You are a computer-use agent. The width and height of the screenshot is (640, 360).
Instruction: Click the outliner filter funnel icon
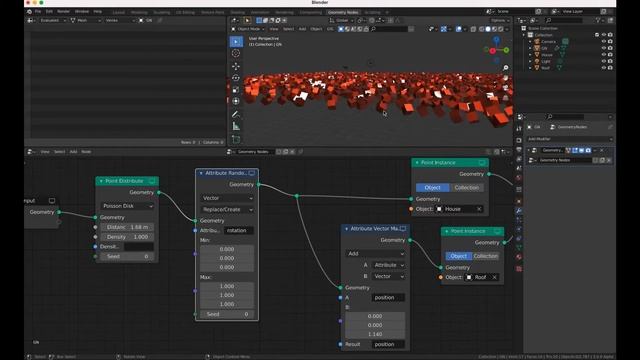(598, 20)
